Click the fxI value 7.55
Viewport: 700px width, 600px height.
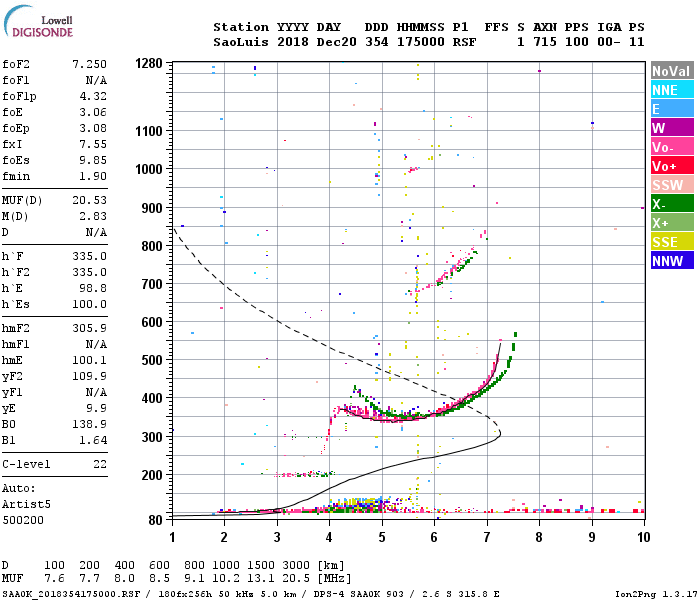(93, 144)
